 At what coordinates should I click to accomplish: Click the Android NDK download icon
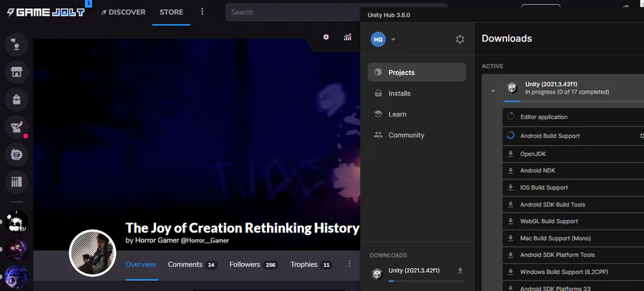(x=510, y=170)
